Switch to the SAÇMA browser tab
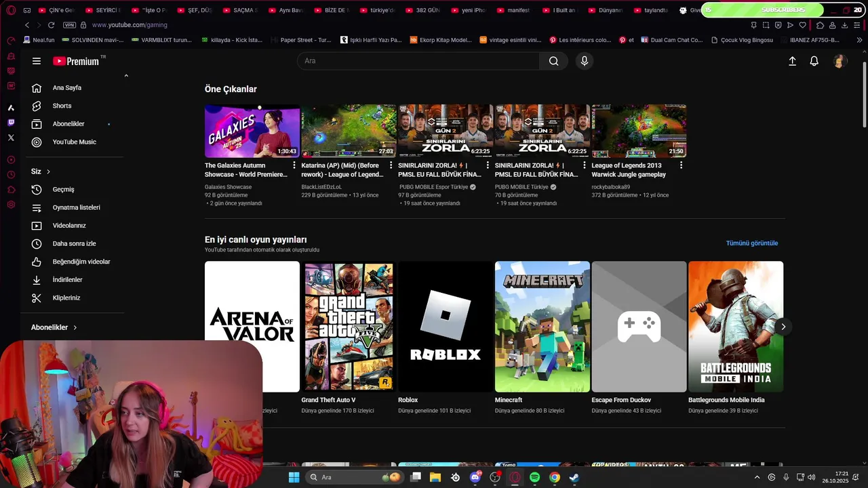The image size is (868, 488). point(241,10)
